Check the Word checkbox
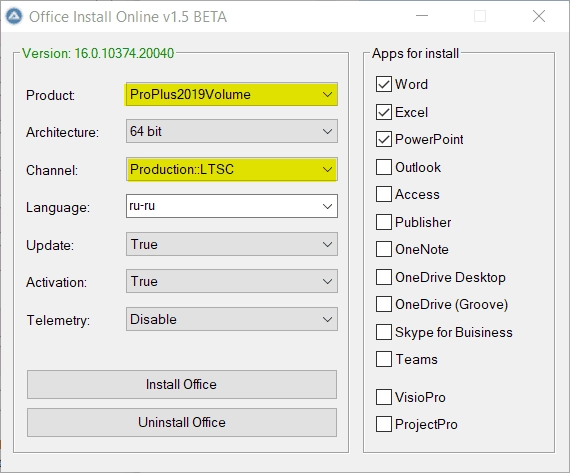570x473 pixels. tap(384, 84)
